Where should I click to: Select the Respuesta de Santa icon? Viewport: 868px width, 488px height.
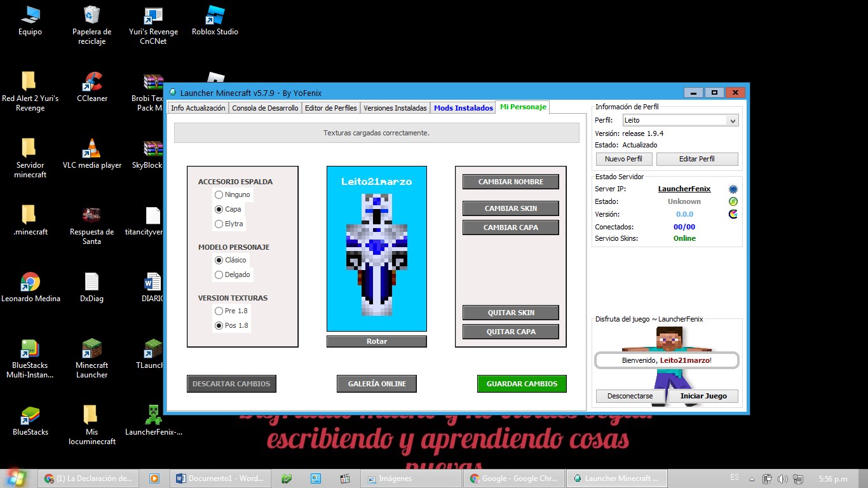coord(92,226)
